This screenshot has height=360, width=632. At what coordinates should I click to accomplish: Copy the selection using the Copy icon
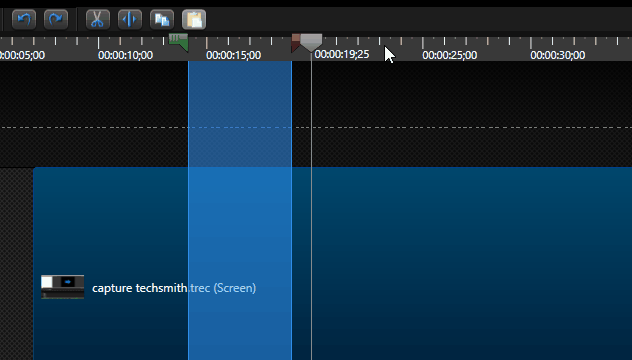coord(162,19)
